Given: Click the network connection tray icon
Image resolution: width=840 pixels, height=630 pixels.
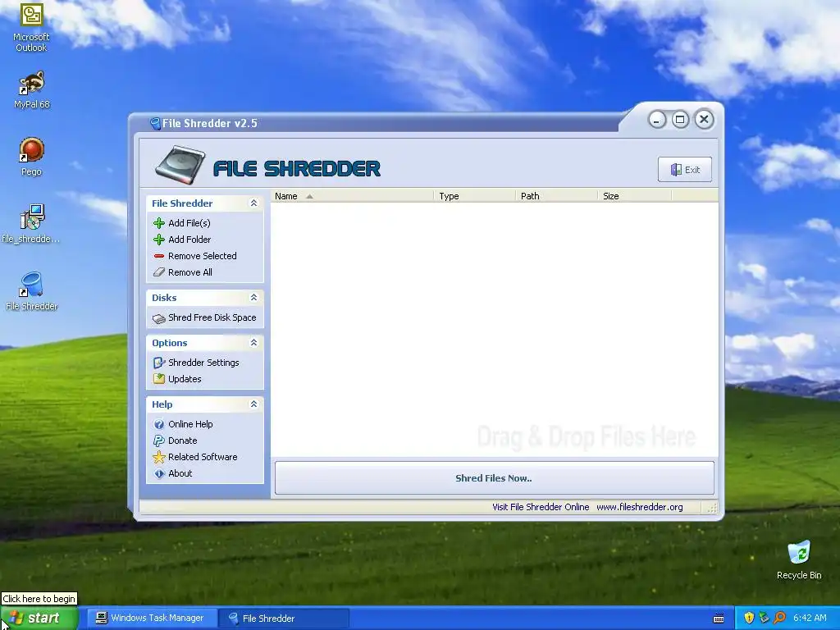Looking at the screenshot, I should [764, 618].
